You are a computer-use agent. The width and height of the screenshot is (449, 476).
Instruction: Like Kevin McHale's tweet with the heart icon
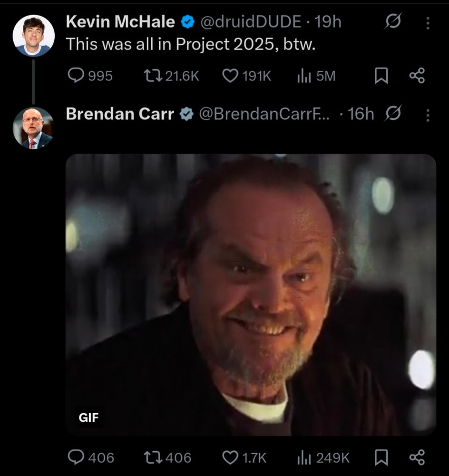(x=233, y=75)
